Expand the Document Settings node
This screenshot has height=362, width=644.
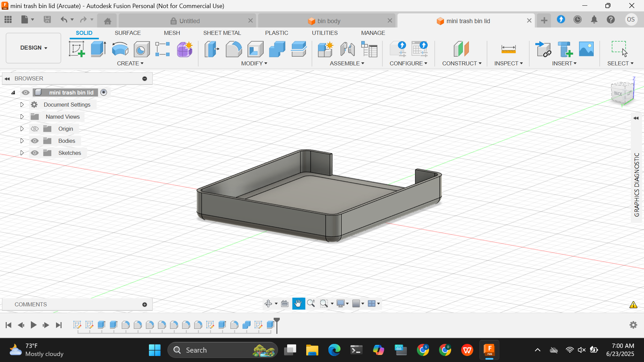tap(22, 105)
